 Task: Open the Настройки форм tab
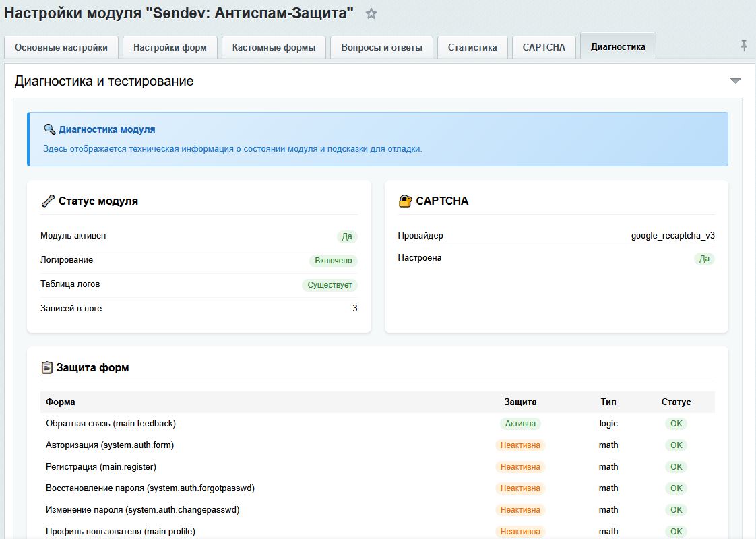(169, 47)
